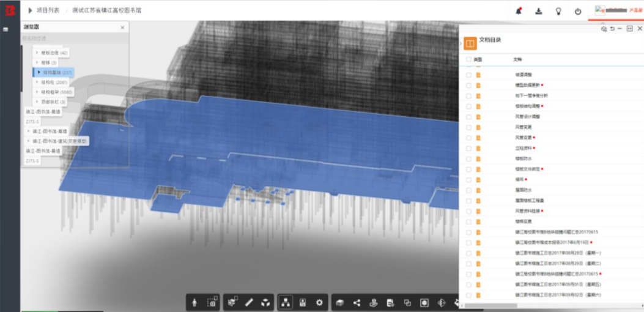Screen dimensions: 644x312
Task: Click the document list icon in bottom toolbar
Action: pos(390,303)
